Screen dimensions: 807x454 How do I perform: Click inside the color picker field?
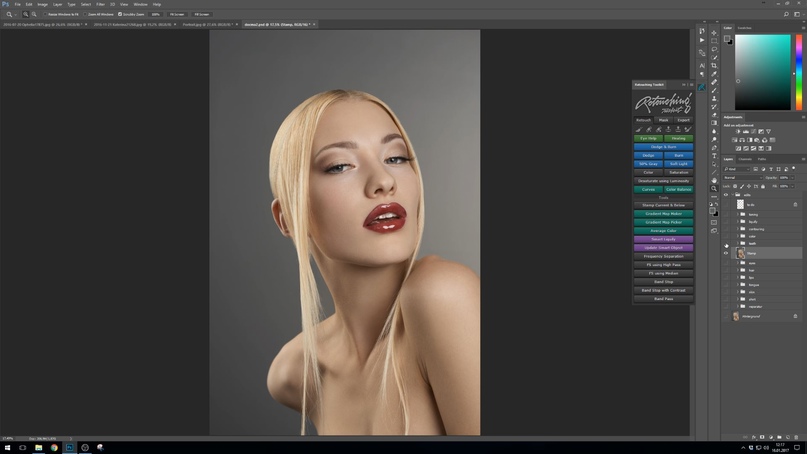pos(762,72)
